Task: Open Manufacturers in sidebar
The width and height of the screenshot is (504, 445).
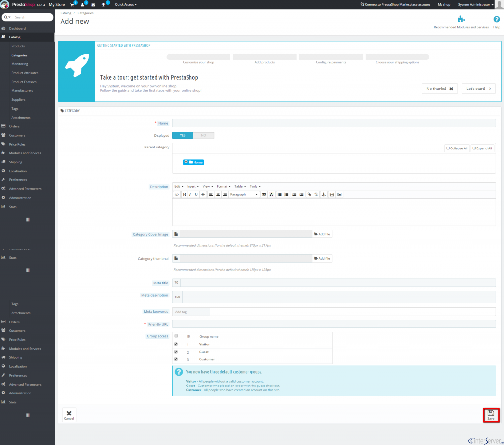Action: 22,91
